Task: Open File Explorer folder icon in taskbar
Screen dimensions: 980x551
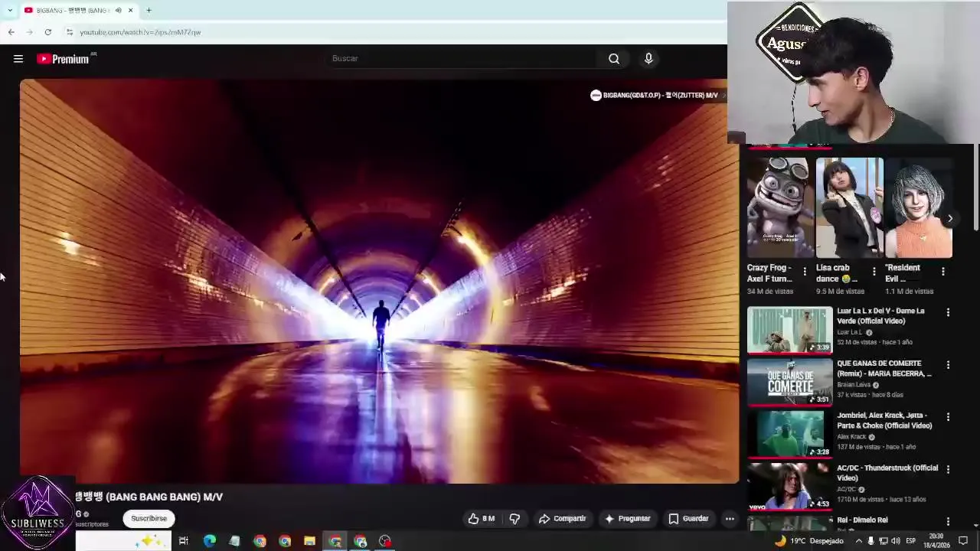Action: 309,541
